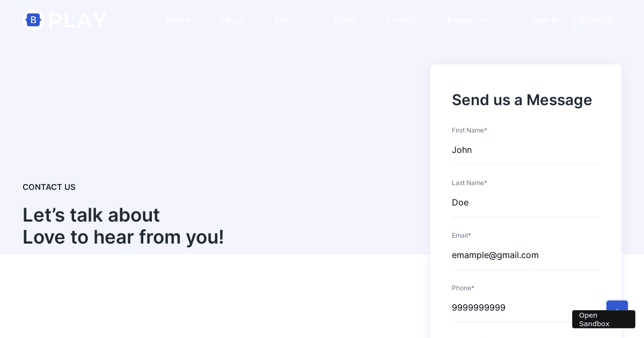Click the Send us a Message heading

[522, 100]
